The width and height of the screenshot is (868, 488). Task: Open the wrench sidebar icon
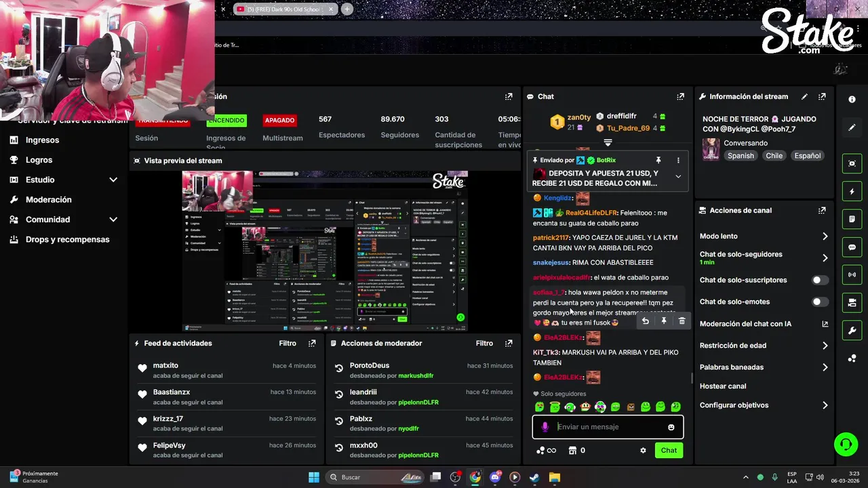click(852, 331)
